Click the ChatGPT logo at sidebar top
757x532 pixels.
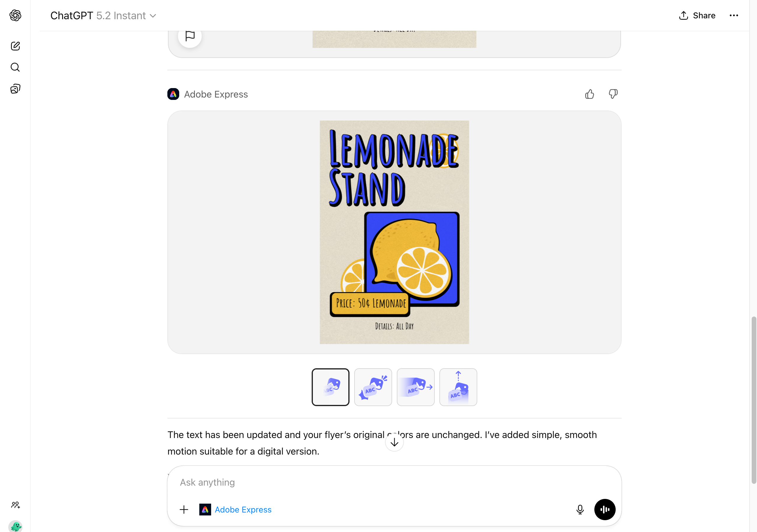(x=15, y=15)
